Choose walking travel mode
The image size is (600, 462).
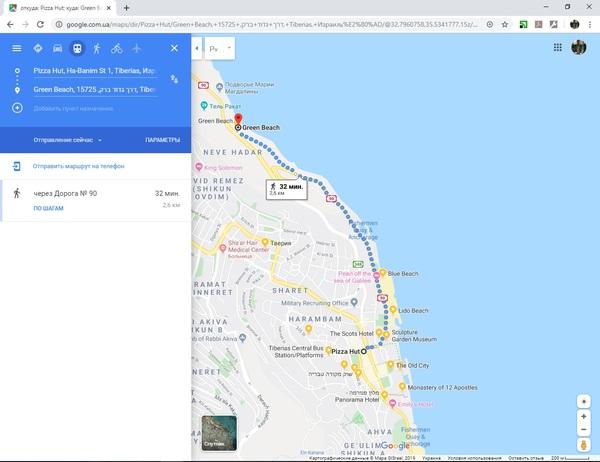pos(97,48)
